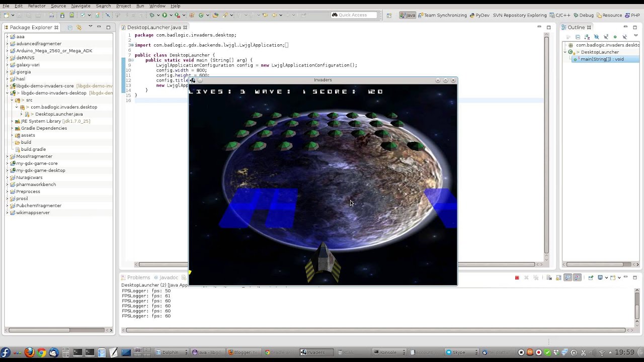
Task: Click the Outline collapse all icon
Action: [x=578, y=37]
